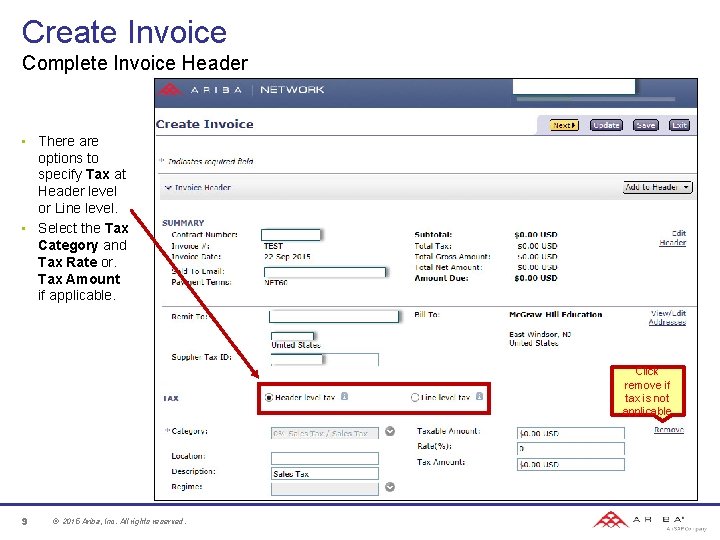This screenshot has height=540, width=720.
Task: Click the tax Category field
Action: tap(325, 433)
